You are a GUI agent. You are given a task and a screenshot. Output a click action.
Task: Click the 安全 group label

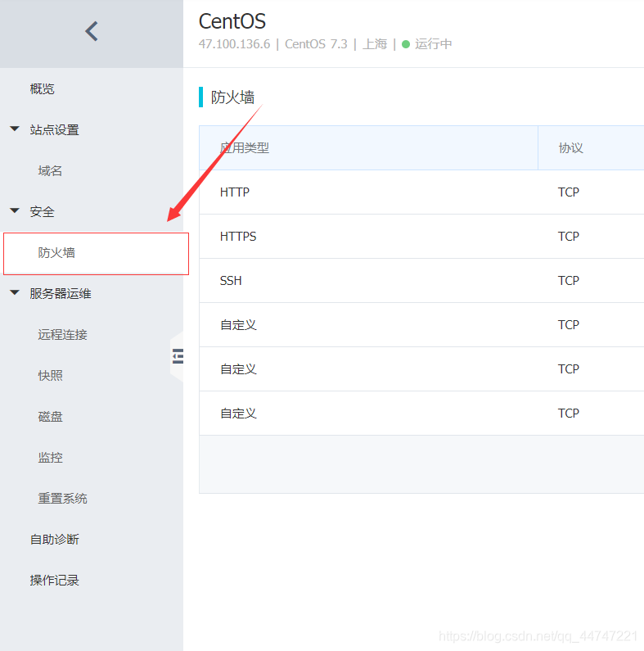(42, 212)
